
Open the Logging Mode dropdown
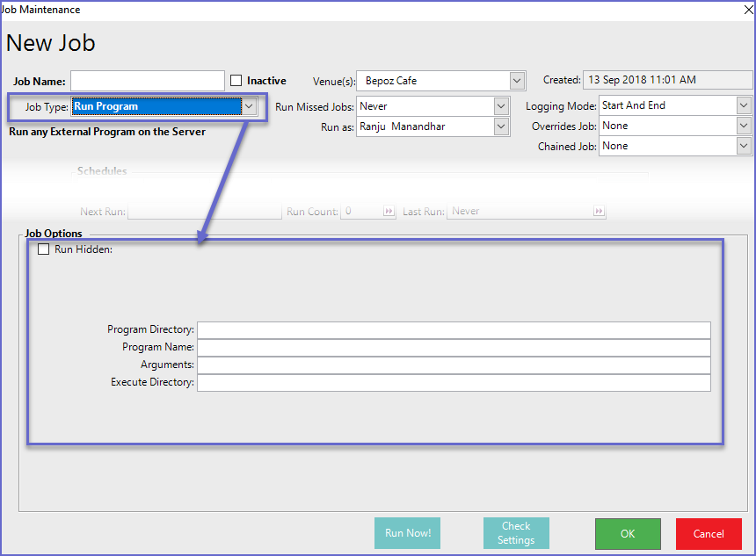744,105
